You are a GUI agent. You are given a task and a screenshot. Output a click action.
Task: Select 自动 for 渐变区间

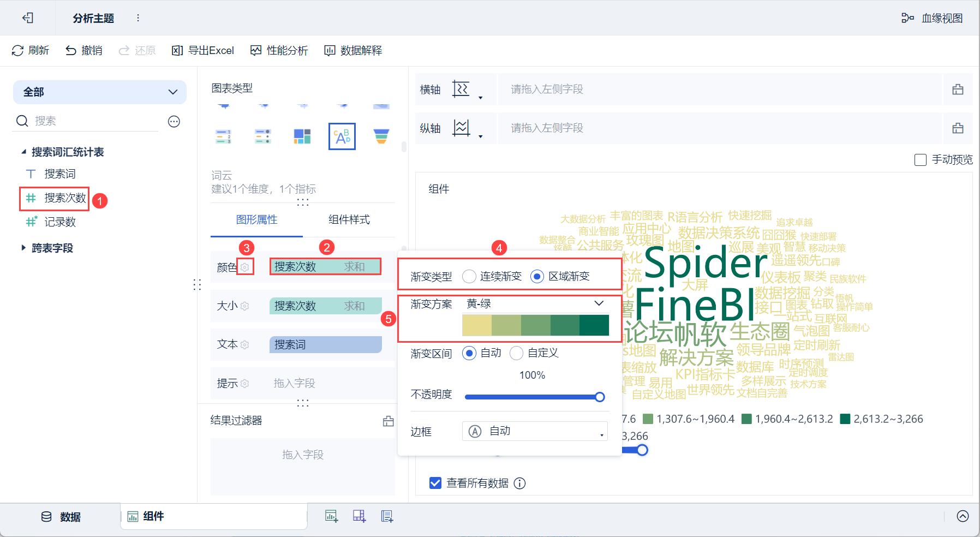(469, 353)
